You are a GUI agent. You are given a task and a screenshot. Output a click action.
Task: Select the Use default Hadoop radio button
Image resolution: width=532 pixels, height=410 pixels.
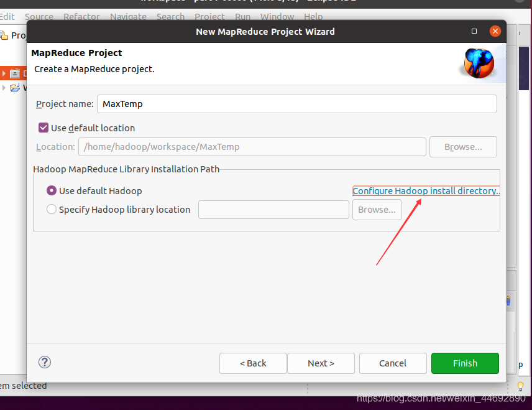tap(51, 191)
